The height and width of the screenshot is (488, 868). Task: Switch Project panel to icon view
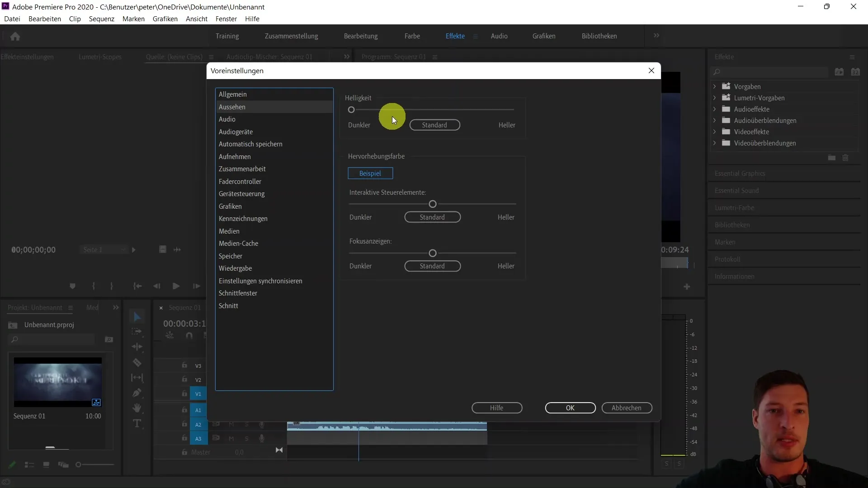coord(46,465)
